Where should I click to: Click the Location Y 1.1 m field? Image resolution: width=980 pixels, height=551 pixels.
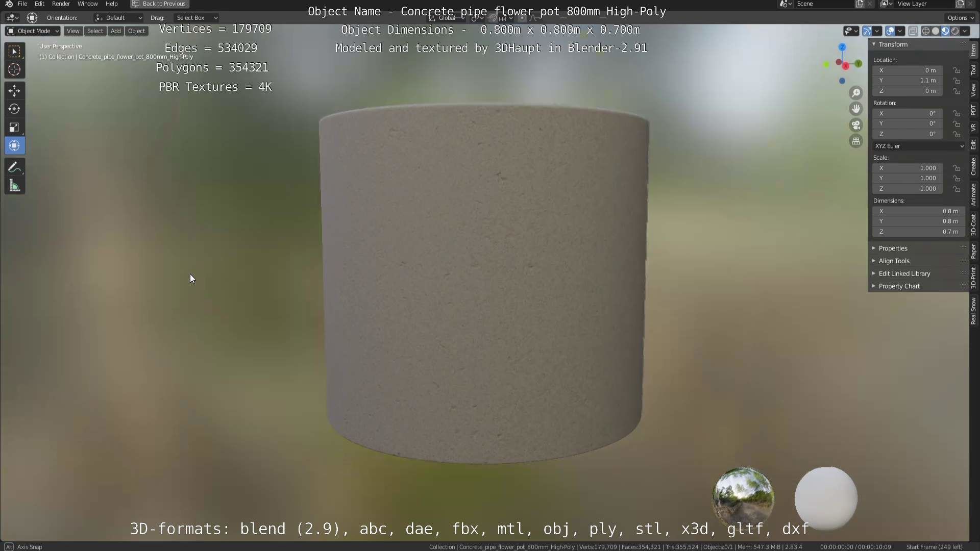click(x=908, y=81)
